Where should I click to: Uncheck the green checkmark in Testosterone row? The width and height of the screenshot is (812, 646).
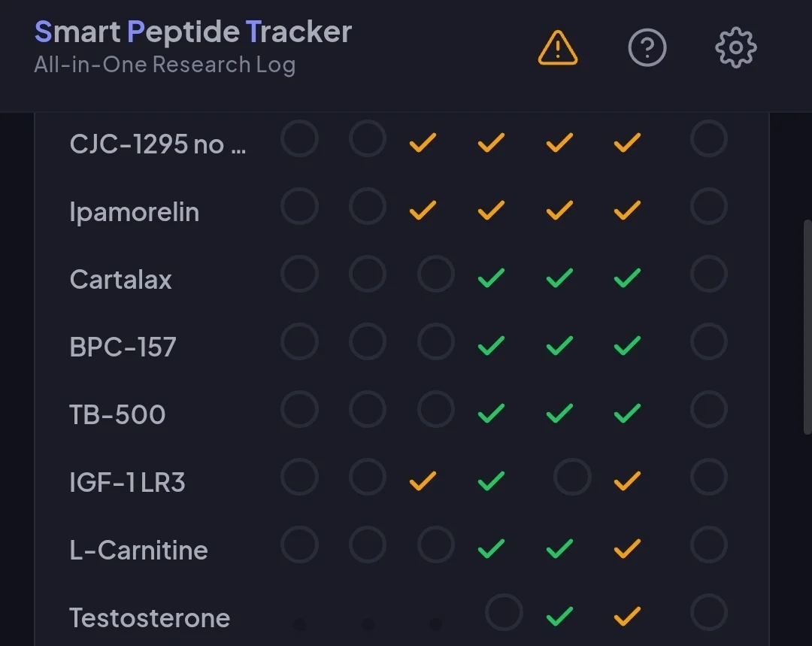[x=559, y=617]
